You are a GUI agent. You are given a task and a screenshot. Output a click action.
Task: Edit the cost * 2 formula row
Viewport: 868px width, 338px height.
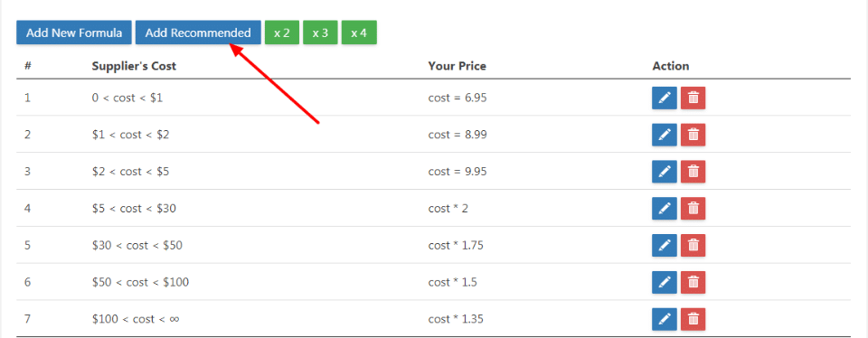665,209
